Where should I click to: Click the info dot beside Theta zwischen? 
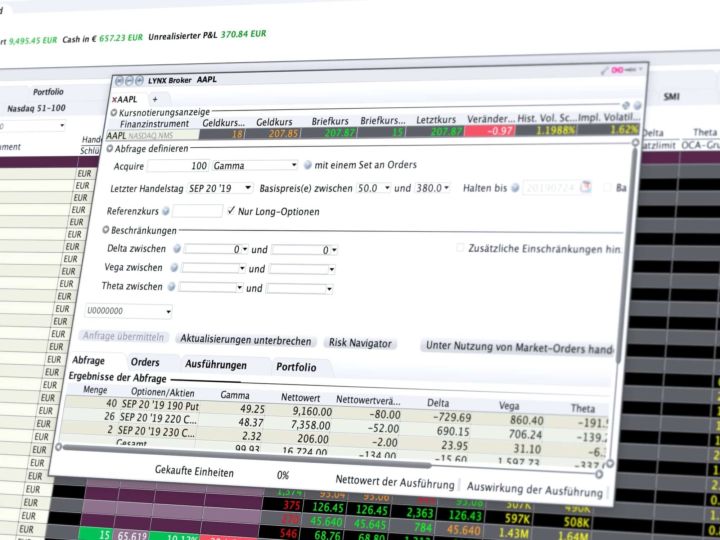click(171, 288)
